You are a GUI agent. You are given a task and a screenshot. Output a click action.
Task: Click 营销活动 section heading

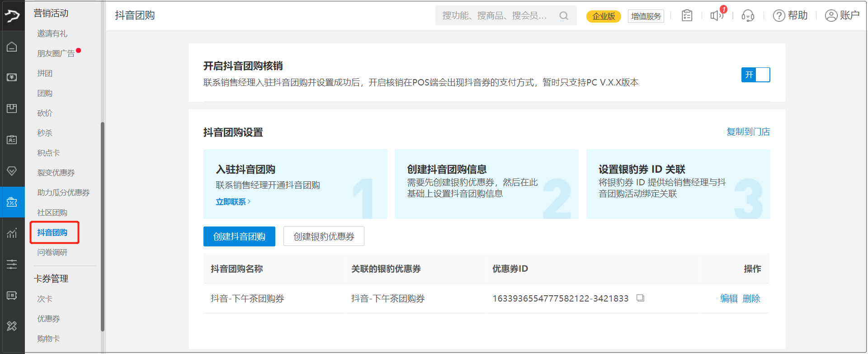point(51,13)
